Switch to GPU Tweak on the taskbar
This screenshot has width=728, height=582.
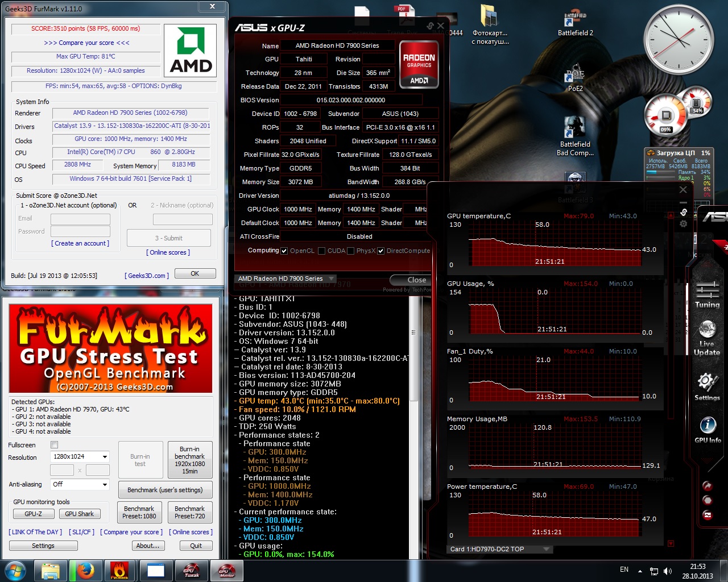click(192, 571)
